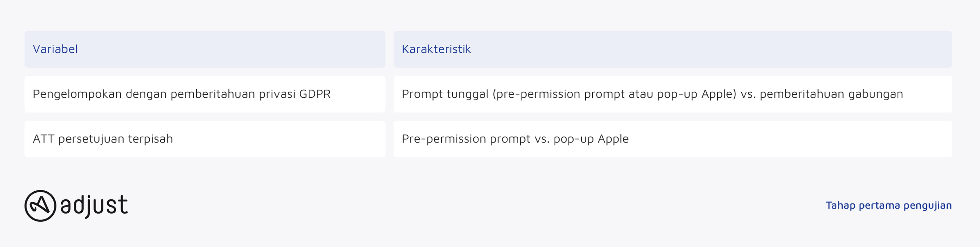
Task: Click the ATT persetujuan terpisah cell
Action: (x=205, y=139)
